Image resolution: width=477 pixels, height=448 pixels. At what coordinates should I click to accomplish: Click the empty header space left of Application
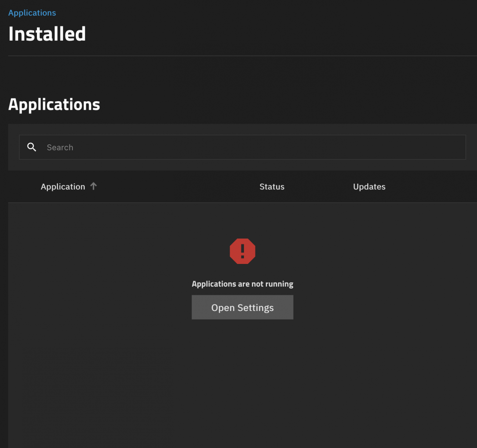click(23, 187)
